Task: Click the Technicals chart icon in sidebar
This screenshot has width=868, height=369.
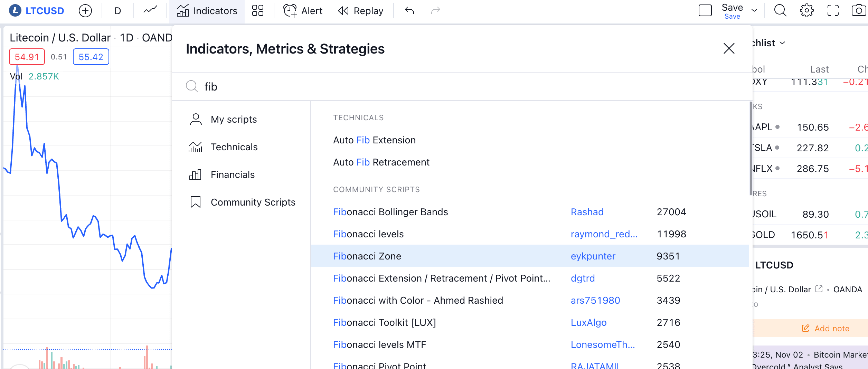Action: click(195, 147)
